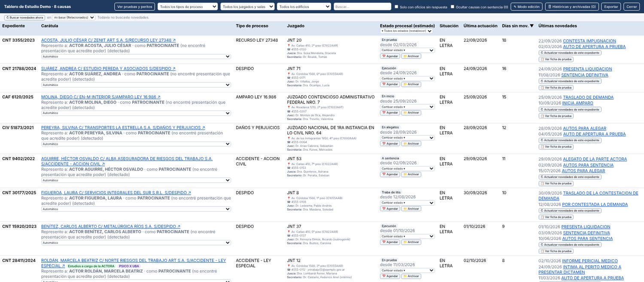Click Archivar for the Molina Diego amparo
The width and height of the screenshot is (644, 282).
pos(411,112)
